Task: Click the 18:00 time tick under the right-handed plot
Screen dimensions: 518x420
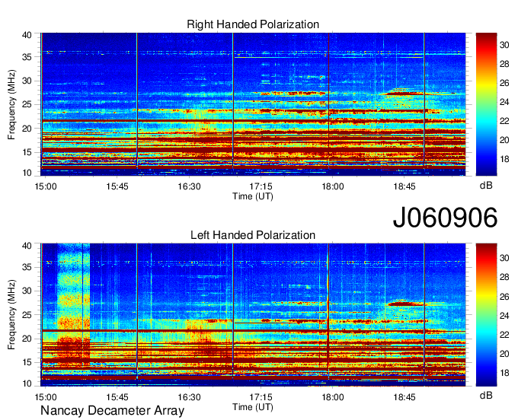Action: tap(333, 186)
